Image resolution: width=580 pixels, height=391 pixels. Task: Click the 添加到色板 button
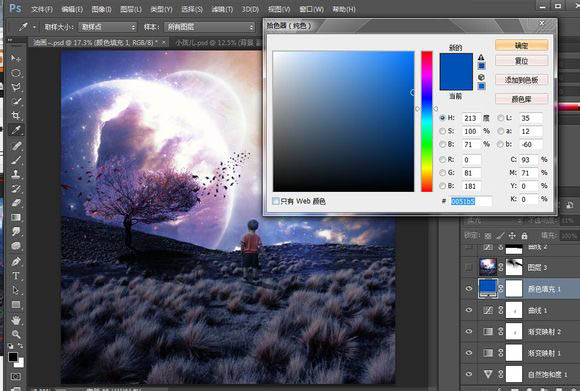(521, 80)
